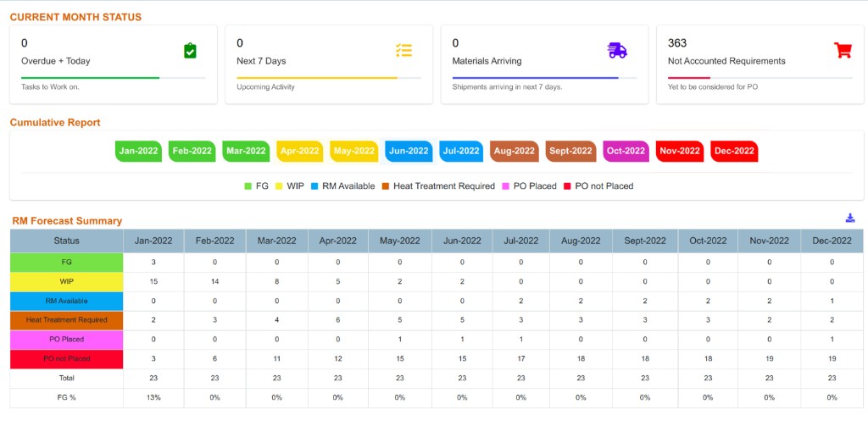The height and width of the screenshot is (443, 868).
Task: Select the Jun-2022 month tab
Action: coord(409,151)
